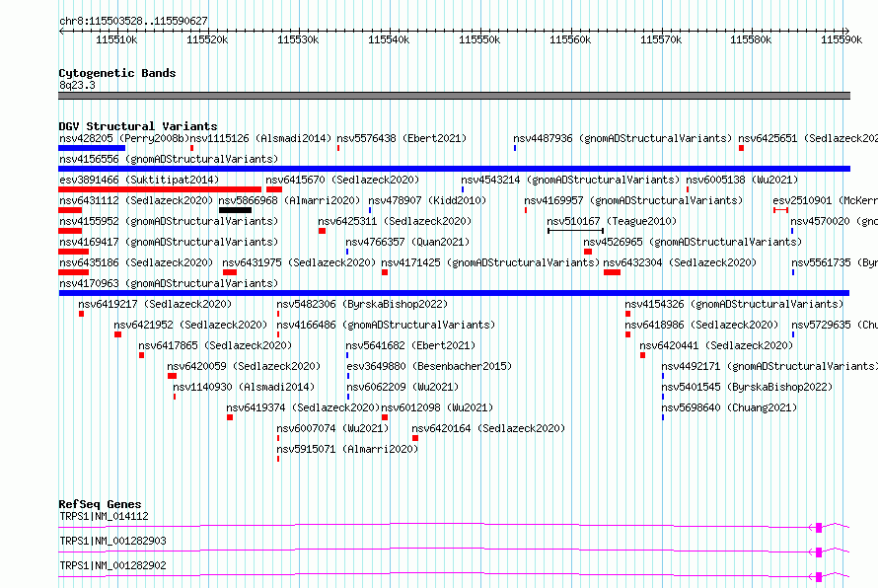Click the 8q23.3 band label

(x=77, y=85)
